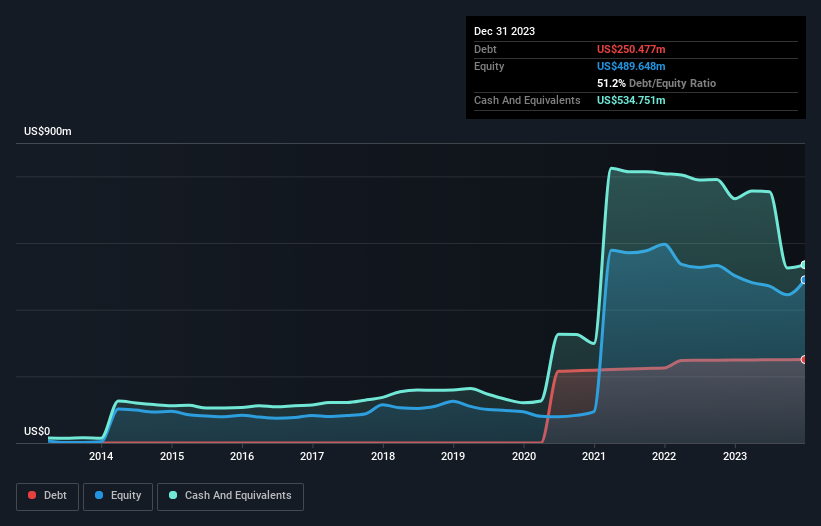Select the 2023 x-axis label
The width and height of the screenshot is (821, 526).
(735, 456)
